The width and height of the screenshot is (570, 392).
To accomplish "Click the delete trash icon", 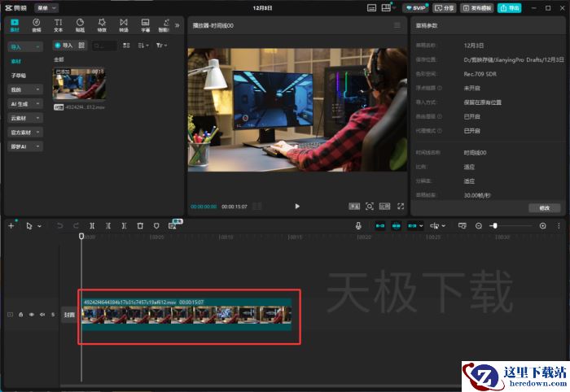I will (140, 226).
